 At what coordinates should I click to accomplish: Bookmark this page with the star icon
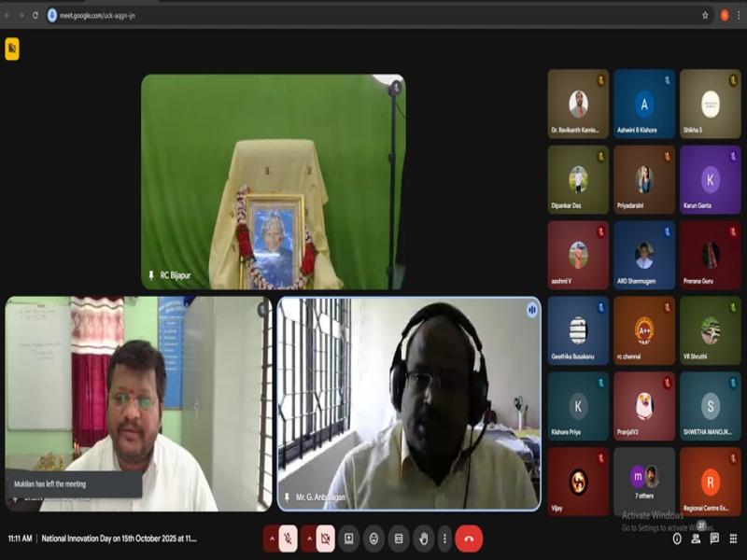tap(705, 15)
